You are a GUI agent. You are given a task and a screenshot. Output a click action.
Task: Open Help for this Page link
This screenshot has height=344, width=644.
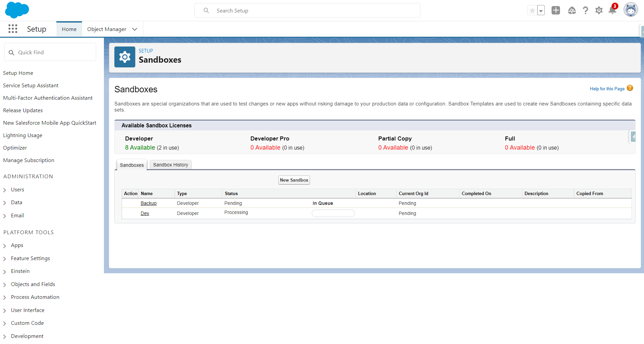click(607, 89)
